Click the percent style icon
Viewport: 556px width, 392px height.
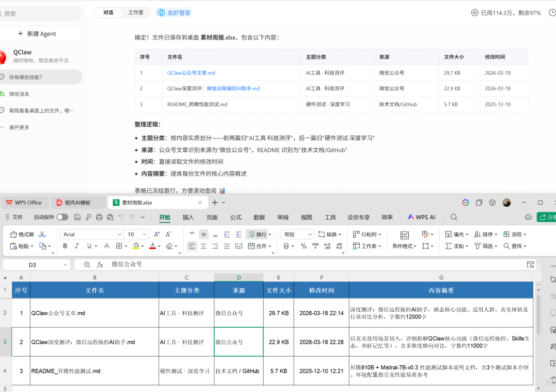click(x=304, y=246)
